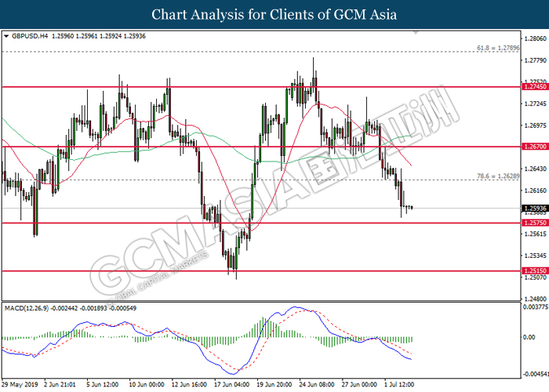Select the 12 Jun 16:00 time label
The width and height of the screenshot is (549, 392).
[190, 384]
